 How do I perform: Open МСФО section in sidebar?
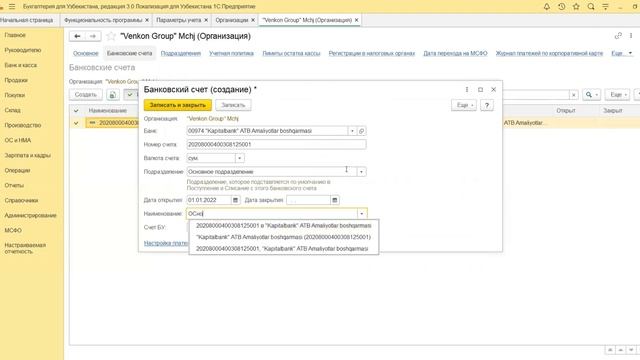13,231
